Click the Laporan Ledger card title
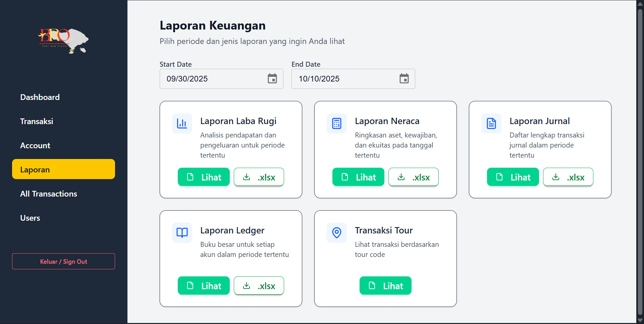This screenshot has width=644, height=324. click(232, 230)
